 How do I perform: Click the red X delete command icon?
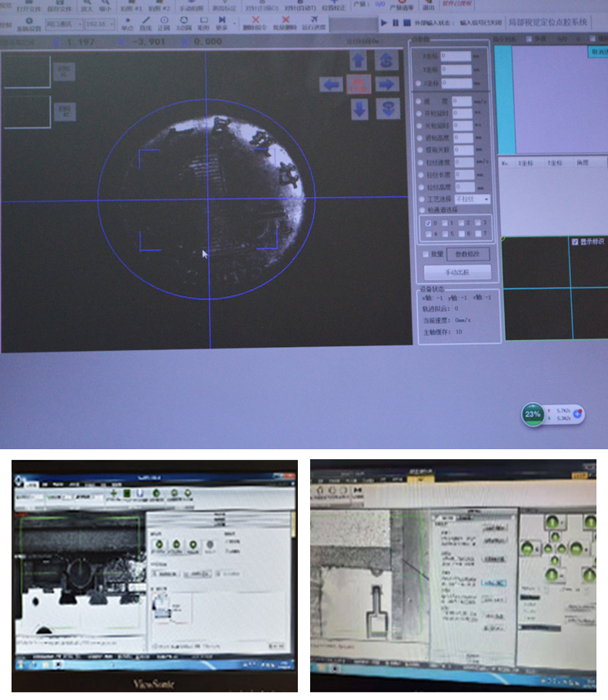256,21
